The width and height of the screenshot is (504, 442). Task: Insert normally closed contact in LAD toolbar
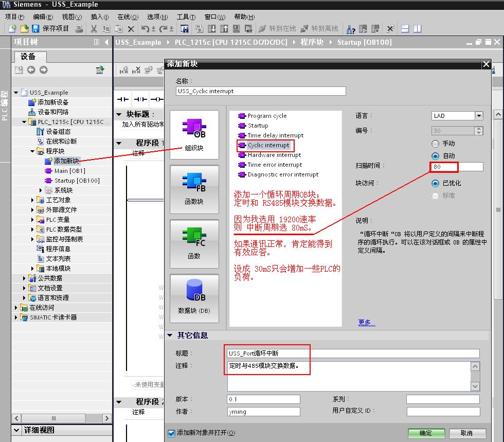pos(140,99)
